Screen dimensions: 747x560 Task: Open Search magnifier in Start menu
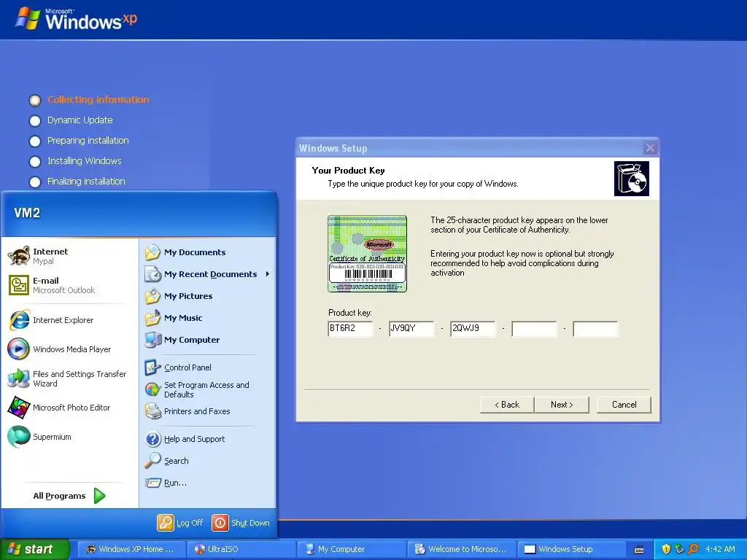point(153,461)
